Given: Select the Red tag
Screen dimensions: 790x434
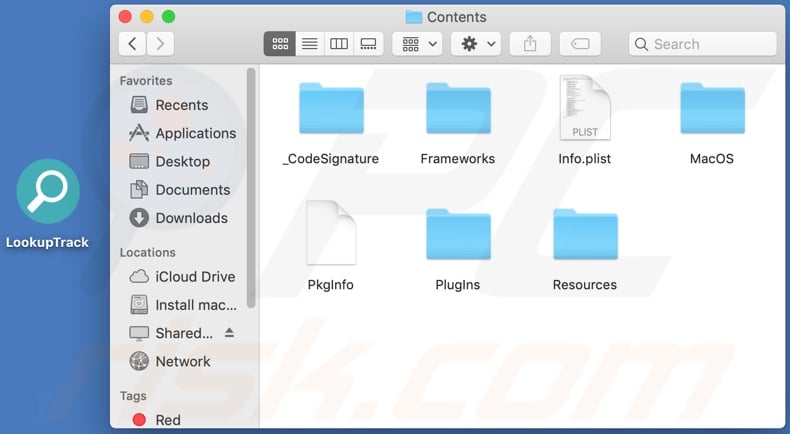Looking at the screenshot, I should click(x=156, y=419).
